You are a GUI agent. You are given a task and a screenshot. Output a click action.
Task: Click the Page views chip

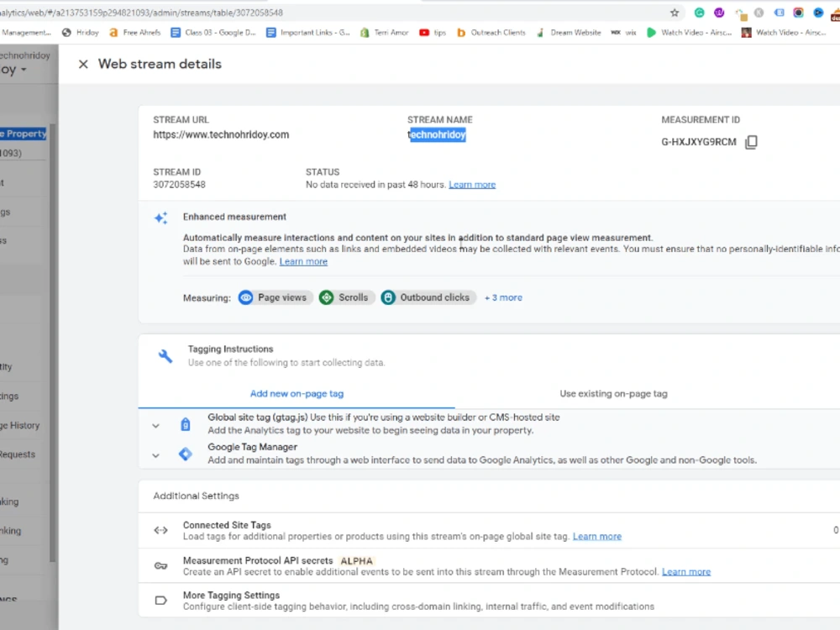[x=275, y=297]
